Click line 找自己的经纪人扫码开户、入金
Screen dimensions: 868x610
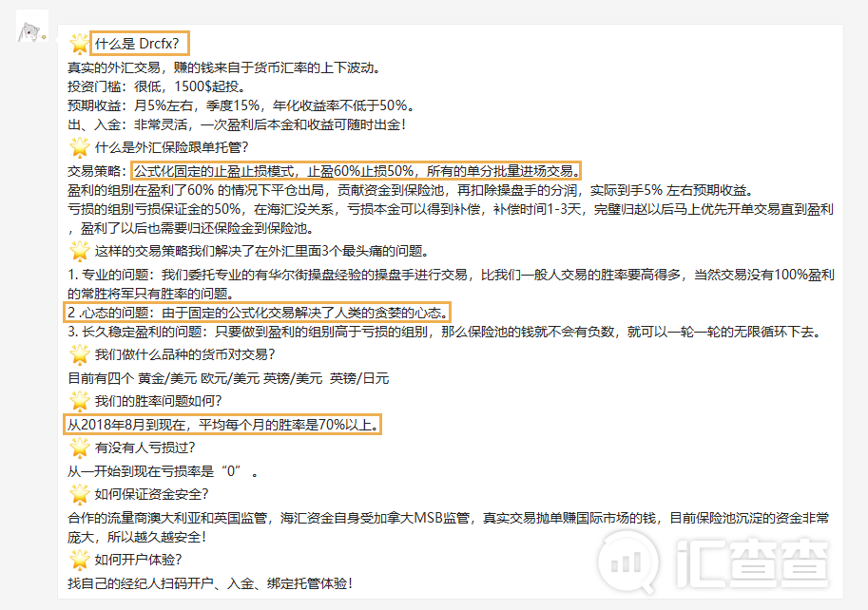click(210, 583)
